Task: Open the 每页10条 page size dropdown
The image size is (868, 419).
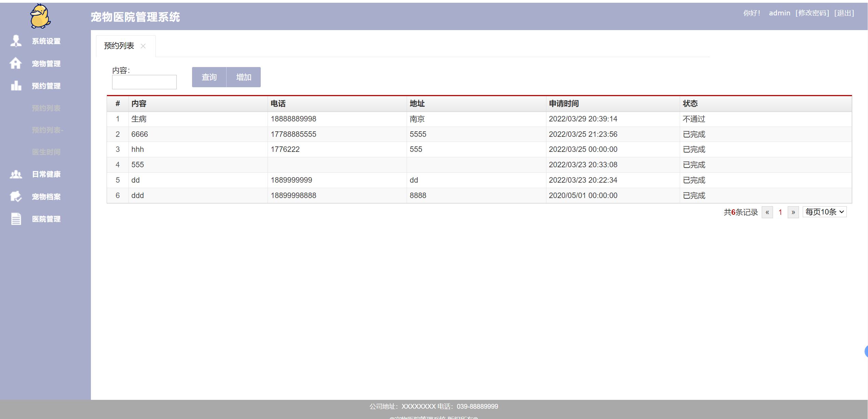Action: (x=824, y=212)
